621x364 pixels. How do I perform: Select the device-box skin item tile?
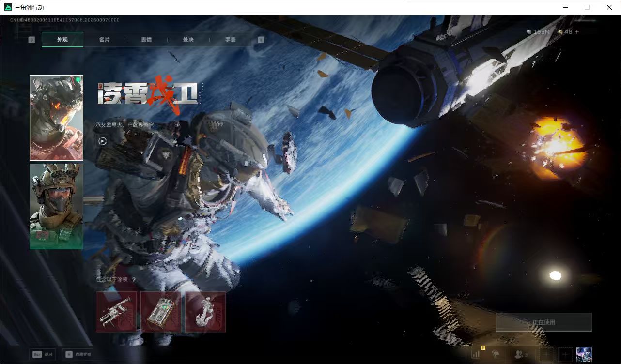[x=161, y=312]
